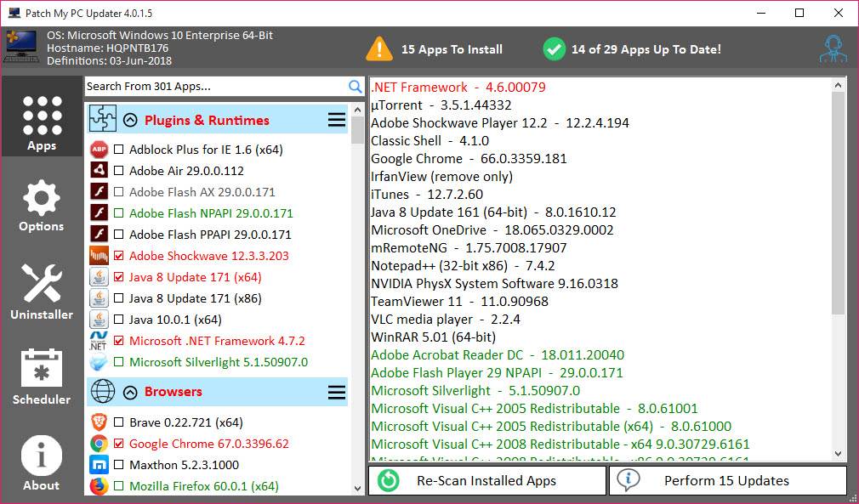Click the Java 8 Update 171 (x64) icon
This screenshot has height=504, width=859.
point(100,277)
